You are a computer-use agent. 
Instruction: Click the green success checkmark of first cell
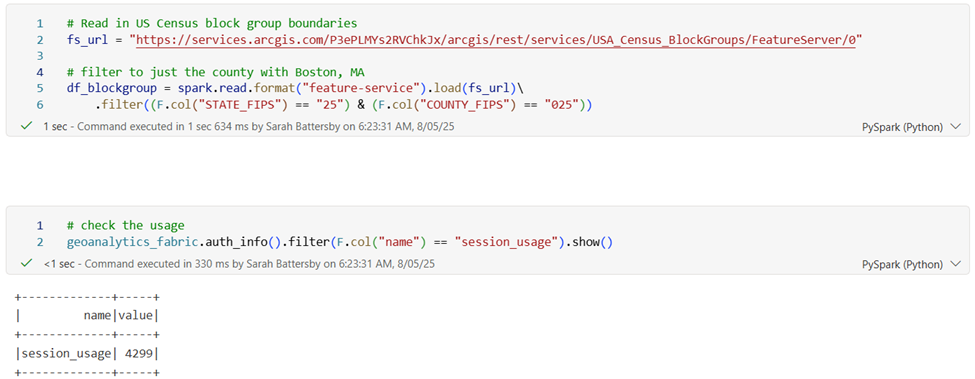tap(27, 126)
